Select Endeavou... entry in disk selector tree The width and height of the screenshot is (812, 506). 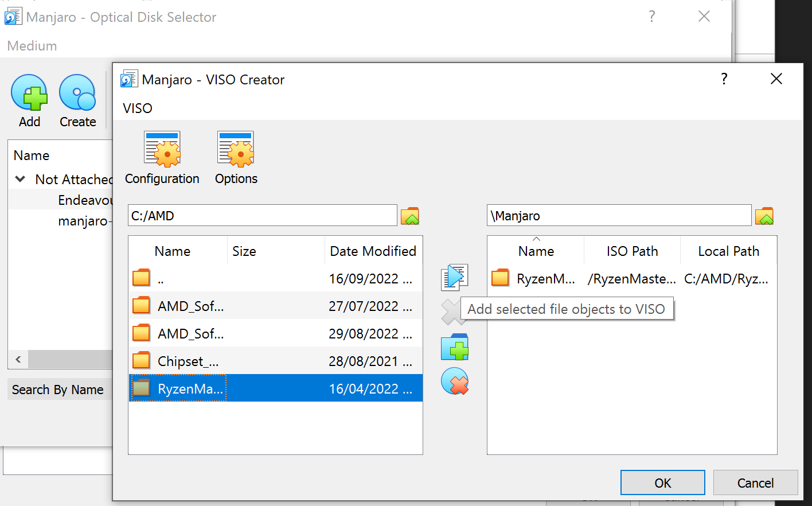tap(85, 200)
